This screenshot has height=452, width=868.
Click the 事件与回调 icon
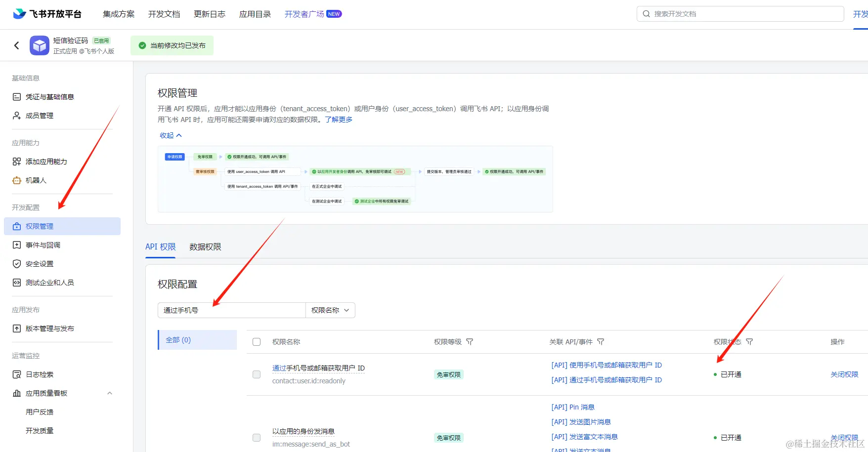[x=17, y=245]
